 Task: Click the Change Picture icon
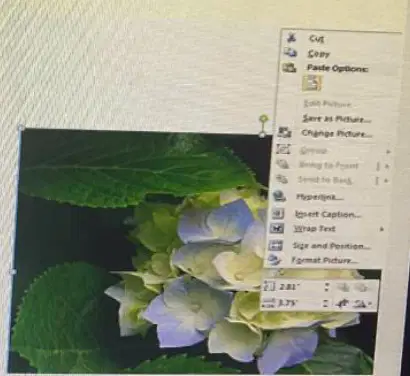point(284,133)
